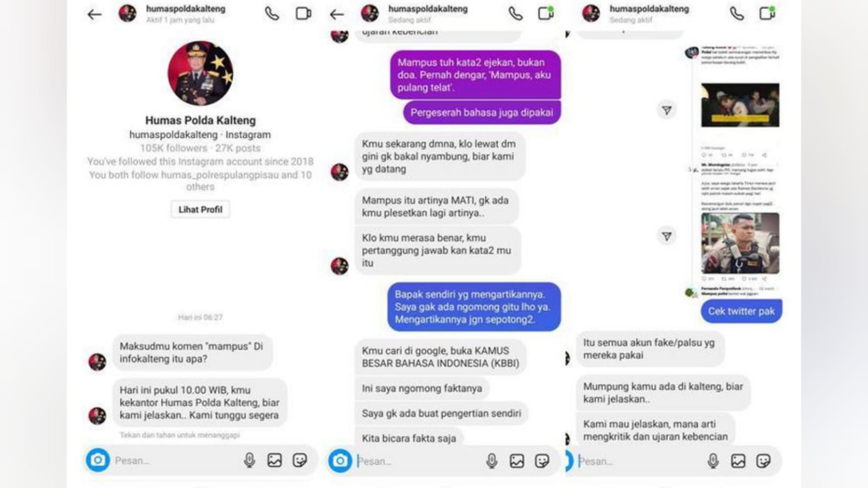Image resolution: width=868 pixels, height=488 pixels.
Task: Tap the Pesan input field in the middle panel
Action: [x=417, y=461]
